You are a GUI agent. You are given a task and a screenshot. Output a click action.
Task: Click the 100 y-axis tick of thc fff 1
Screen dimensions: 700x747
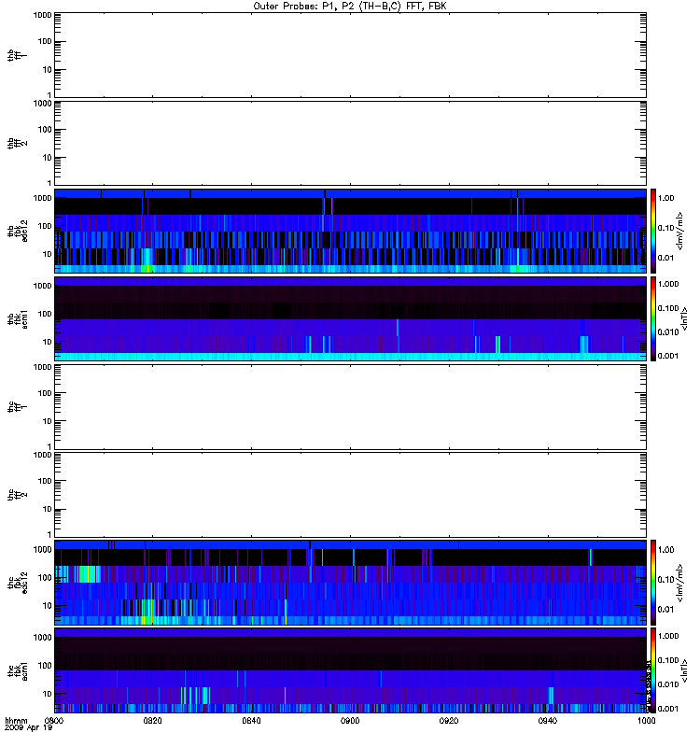coord(45,393)
